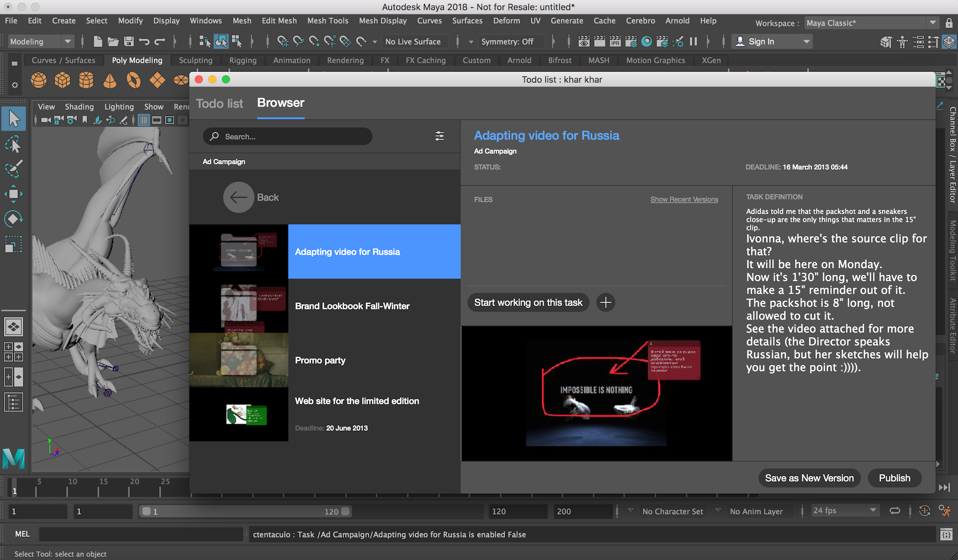Choose the Scale tool
The width and height of the screenshot is (958, 560).
(x=14, y=244)
